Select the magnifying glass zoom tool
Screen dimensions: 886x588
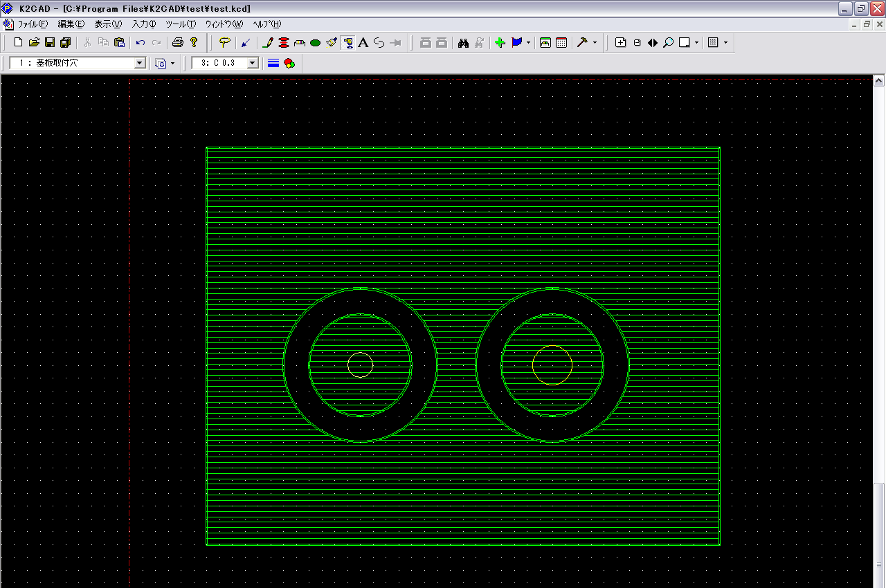(x=668, y=43)
